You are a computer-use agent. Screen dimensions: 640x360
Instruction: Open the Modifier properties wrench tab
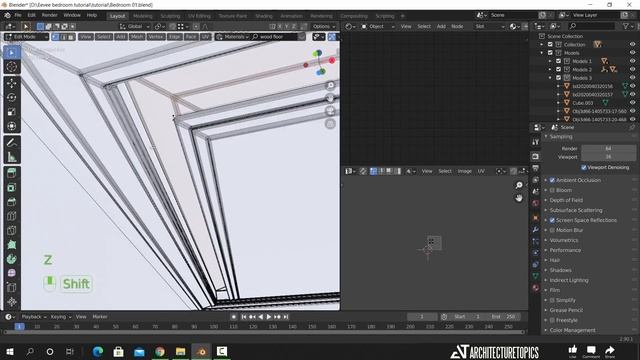(x=536, y=229)
